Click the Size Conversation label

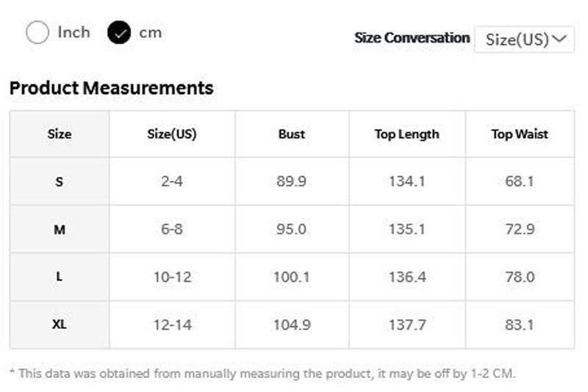(412, 38)
